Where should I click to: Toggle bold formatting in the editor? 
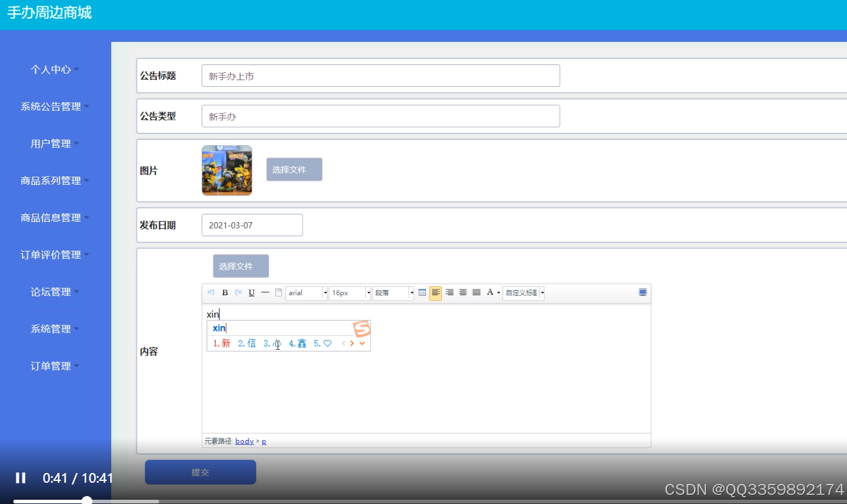point(225,293)
